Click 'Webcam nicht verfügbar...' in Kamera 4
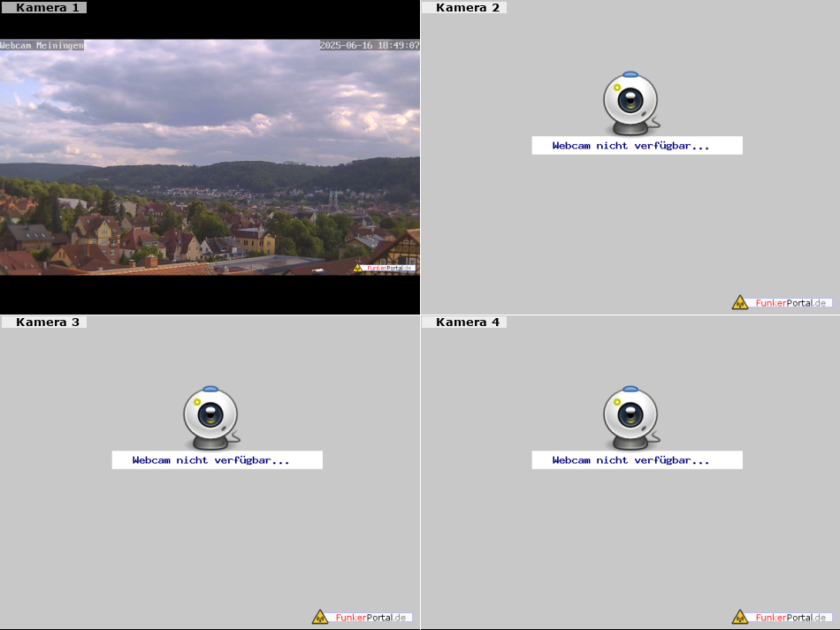840x630 pixels. click(x=630, y=460)
